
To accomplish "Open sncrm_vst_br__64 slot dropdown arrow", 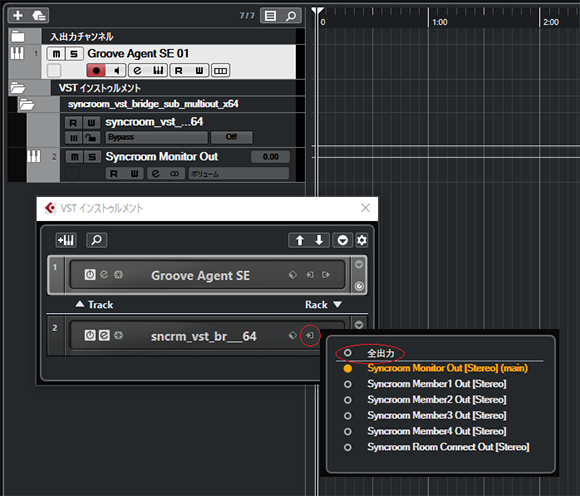I will coord(359,325).
